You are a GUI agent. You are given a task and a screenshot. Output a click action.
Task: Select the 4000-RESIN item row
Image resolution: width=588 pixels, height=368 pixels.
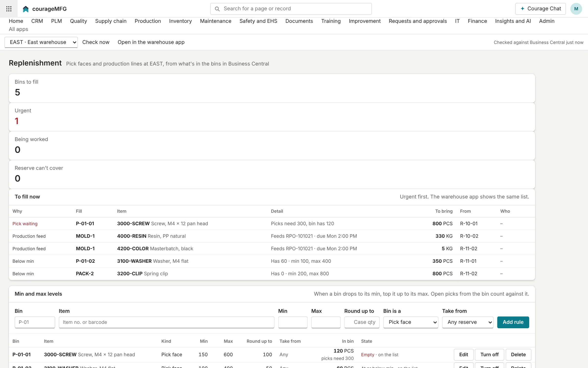coord(272,236)
